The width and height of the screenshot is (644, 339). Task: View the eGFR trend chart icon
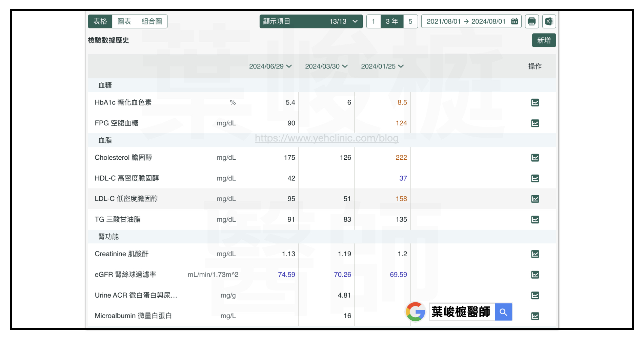coord(535,275)
